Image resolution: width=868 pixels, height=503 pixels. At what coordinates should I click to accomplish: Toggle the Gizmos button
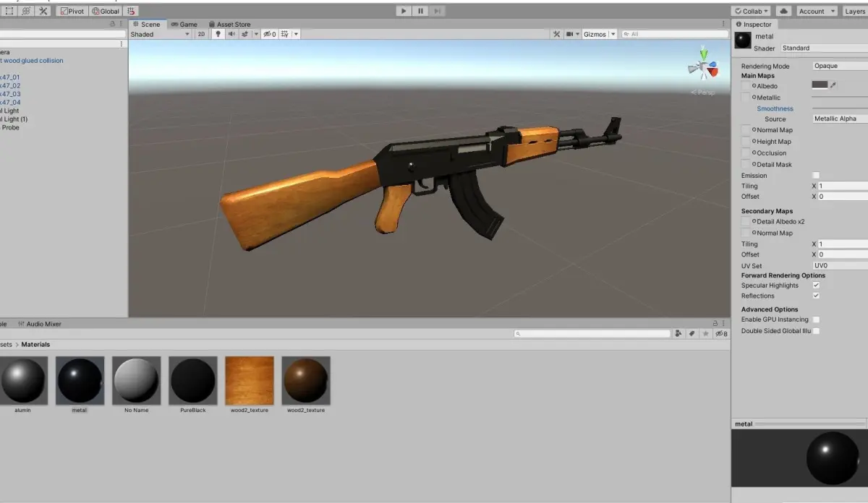pos(595,34)
